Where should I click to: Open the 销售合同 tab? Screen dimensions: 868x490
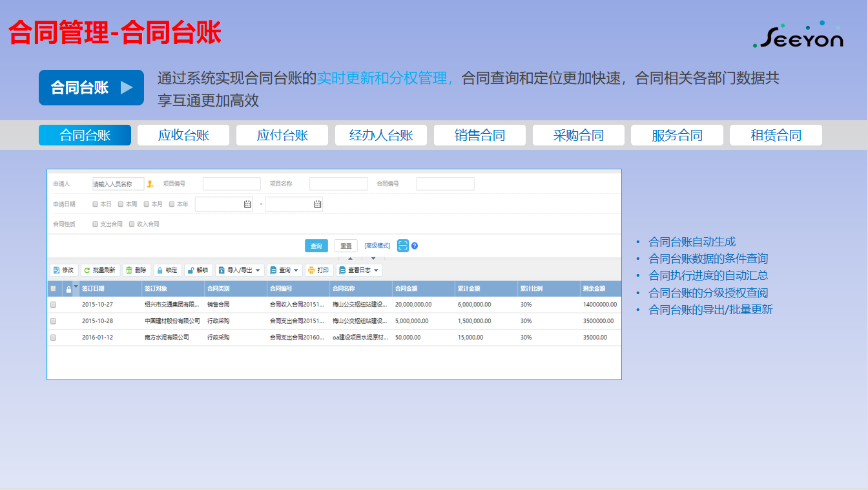[x=480, y=135]
